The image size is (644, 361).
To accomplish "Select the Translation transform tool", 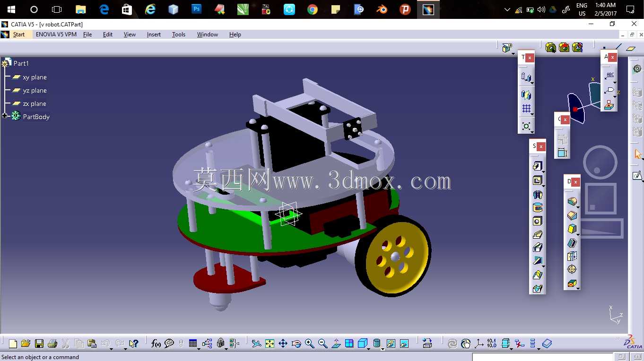I will [526, 77].
